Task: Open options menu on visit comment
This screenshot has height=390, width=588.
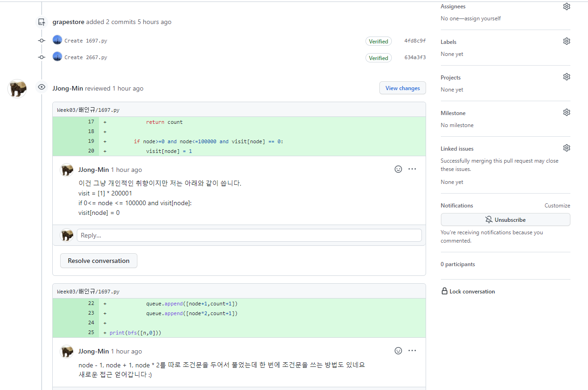Action: point(412,169)
